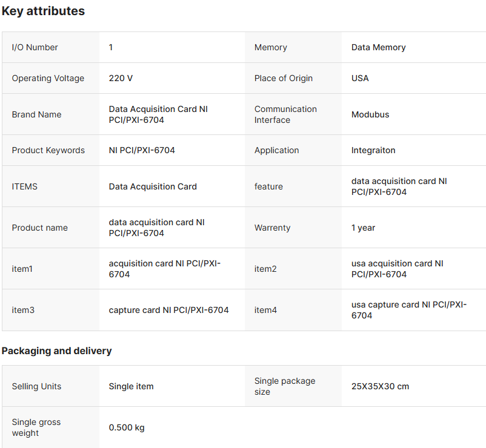Click the Key attributes heading
This screenshot has width=486, height=448.
[43, 11]
